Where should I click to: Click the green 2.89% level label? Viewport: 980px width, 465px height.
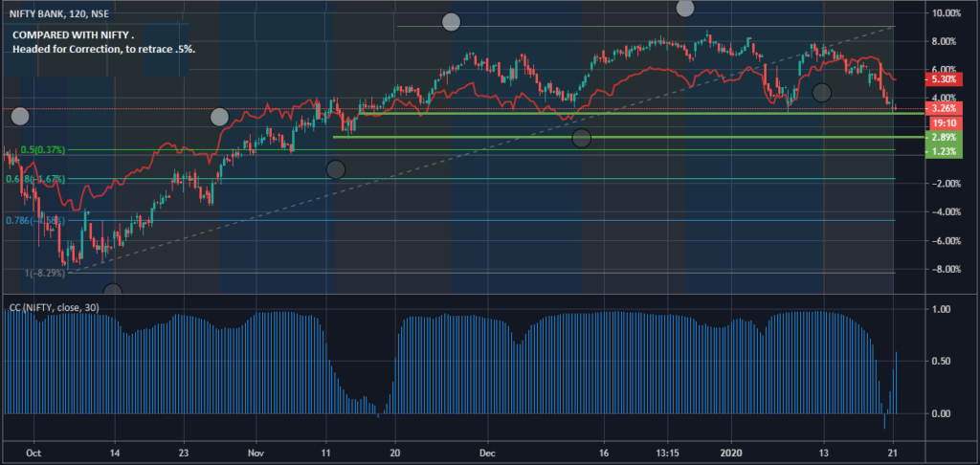pos(944,137)
